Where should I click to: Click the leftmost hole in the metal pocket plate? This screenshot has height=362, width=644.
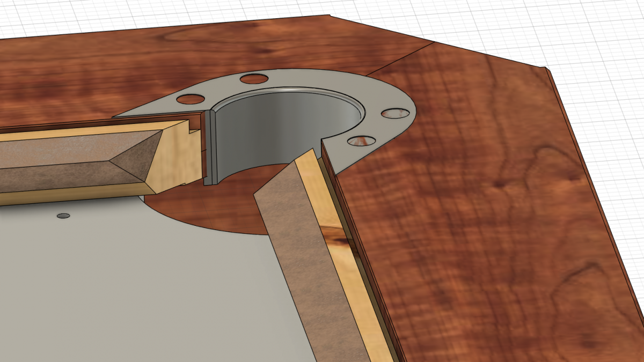coord(190,99)
